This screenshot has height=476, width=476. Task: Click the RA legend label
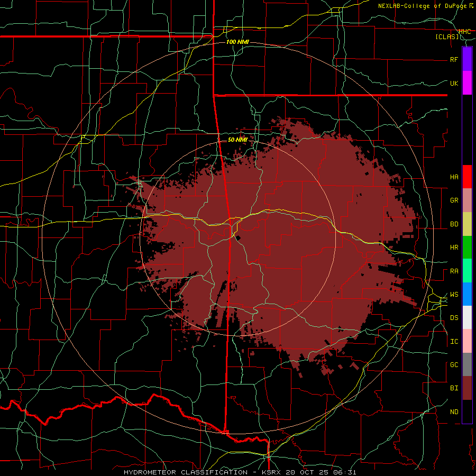point(454,271)
